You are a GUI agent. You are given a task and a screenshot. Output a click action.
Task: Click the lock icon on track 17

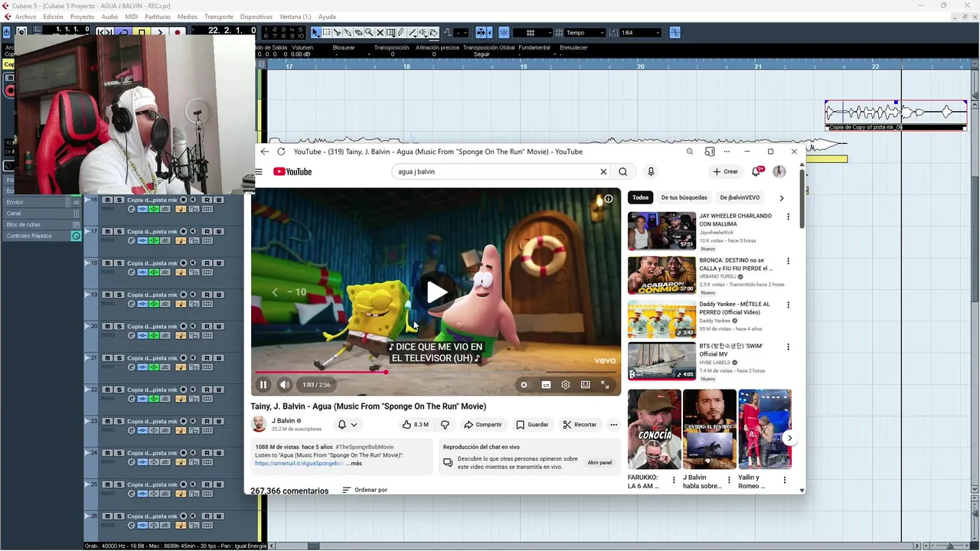pos(194,240)
